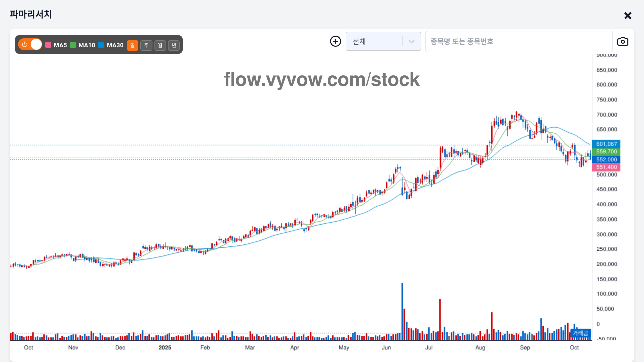The width and height of the screenshot is (644, 362).
Task: Open the 전체 market dropdown
Action: (x=374, y=41)
